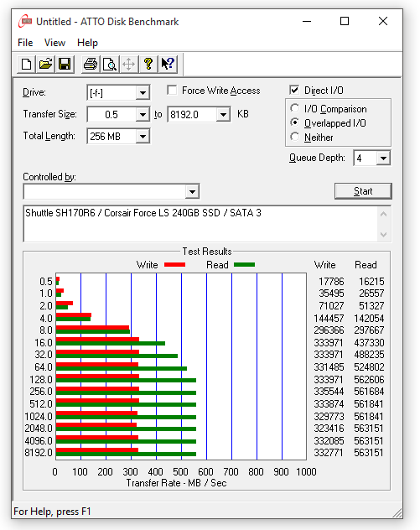This screenshot has width=420, height=530.
Task: Maximize the ATTO Disk Benchmark window
Action: tap(345, 21)
